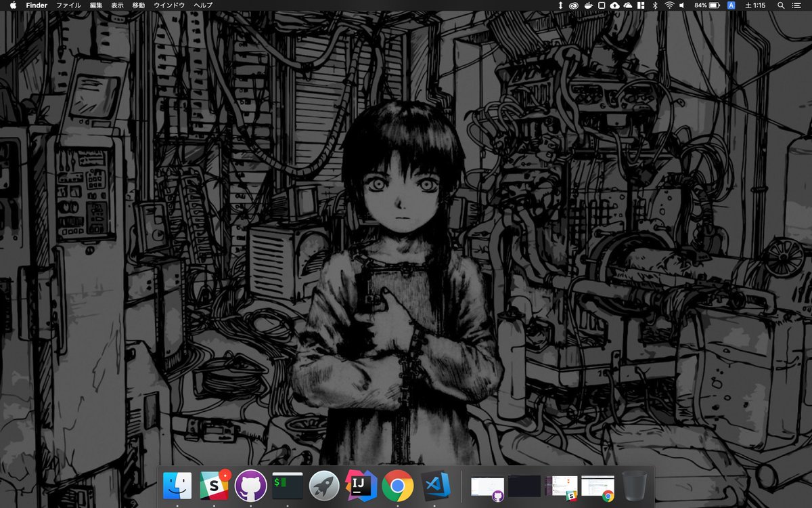Open the Trash in the Dock
This screenshot has width=812, height=508.
pyautogui.click(x=635, y=486)
